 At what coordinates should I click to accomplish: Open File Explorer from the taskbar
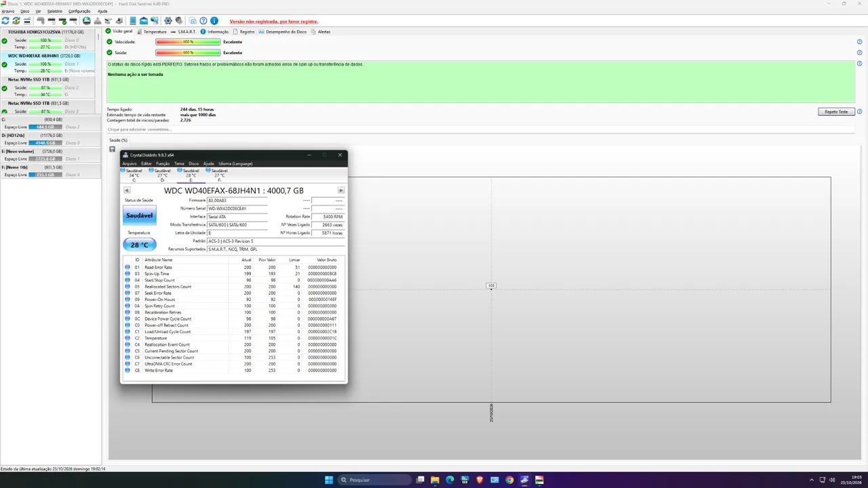click(x=435, y=480)
